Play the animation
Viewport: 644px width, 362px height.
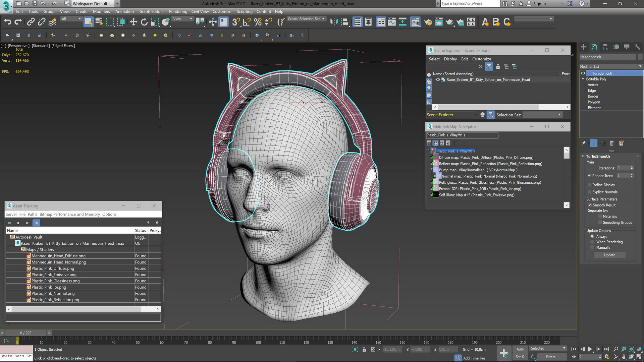coord(590,349)
